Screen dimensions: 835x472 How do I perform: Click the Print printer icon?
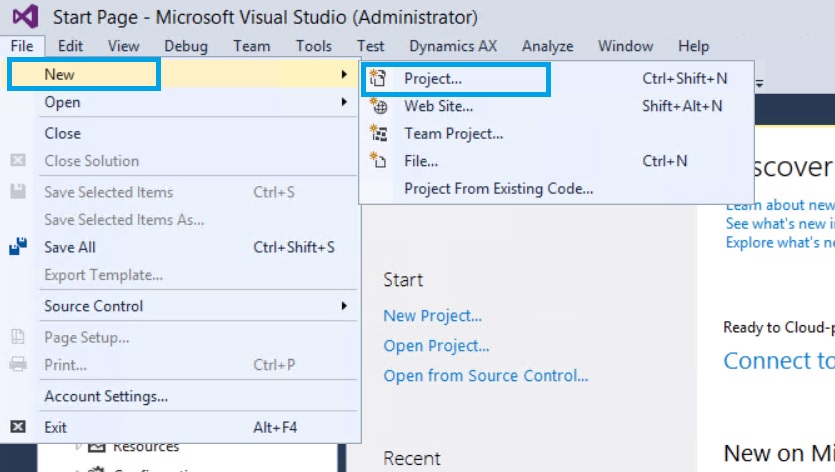click(x=18, y=364)
